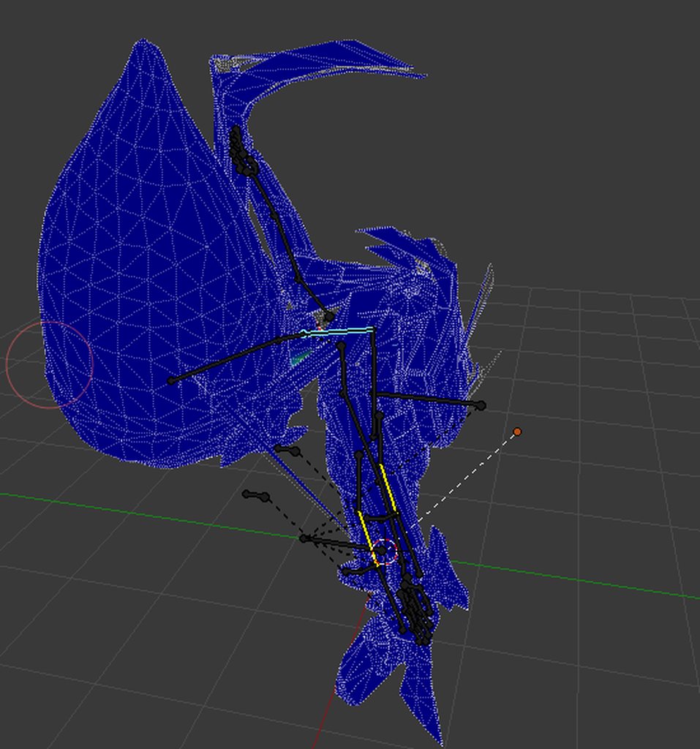This screenshot has height=749, width=700.
Task: Click the bone tip inside the large wing
Action: (x=172, y=380)
